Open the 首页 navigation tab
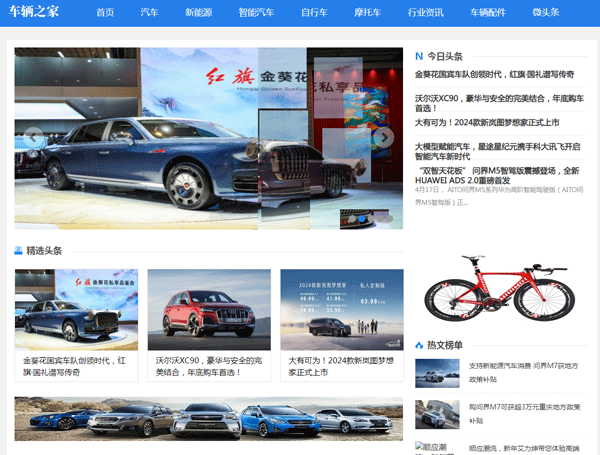 (x=105, y=12)
